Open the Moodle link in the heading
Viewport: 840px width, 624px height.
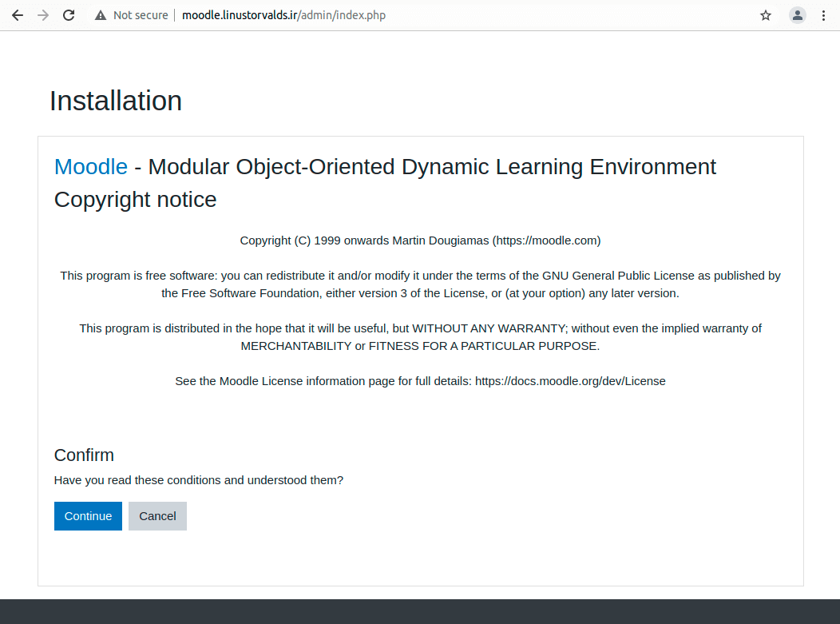pyautogui.click(x=91, y=167)
